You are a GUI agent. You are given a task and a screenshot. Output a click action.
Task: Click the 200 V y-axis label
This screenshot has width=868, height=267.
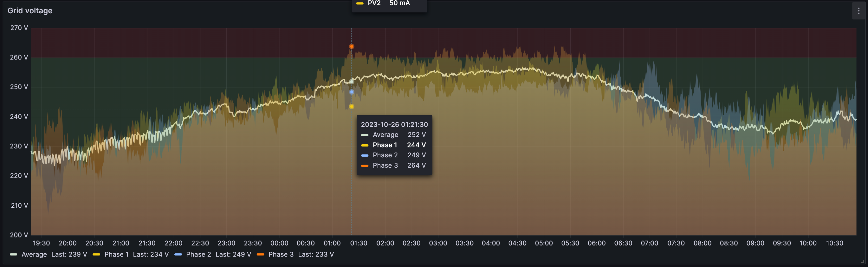pos(19,235)
